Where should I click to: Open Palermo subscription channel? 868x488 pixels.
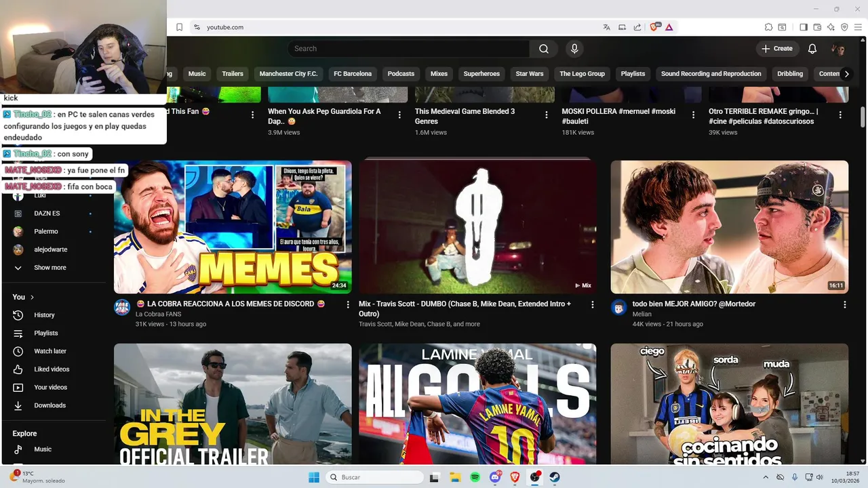click(x=53, y=232)
